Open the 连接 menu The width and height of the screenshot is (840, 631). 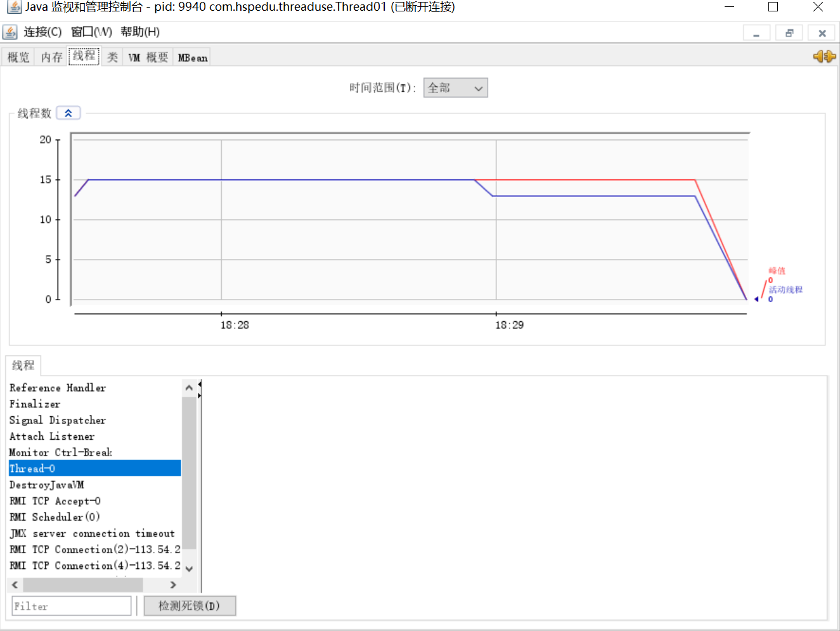click(x=42, y=32)
